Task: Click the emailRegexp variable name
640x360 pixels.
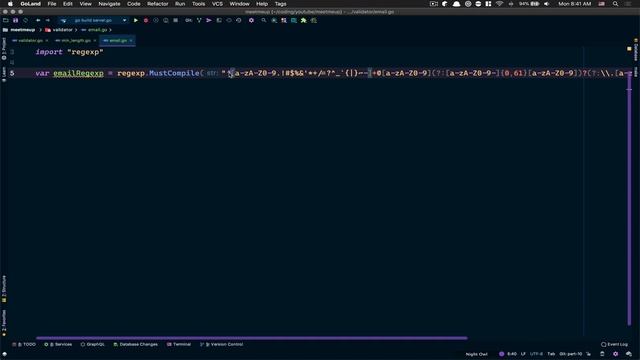Action: (78, 73)
